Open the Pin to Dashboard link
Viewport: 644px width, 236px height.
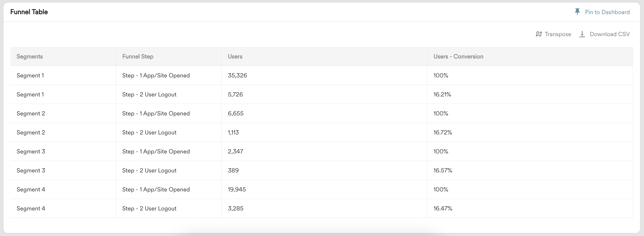[x=607, y=12]
